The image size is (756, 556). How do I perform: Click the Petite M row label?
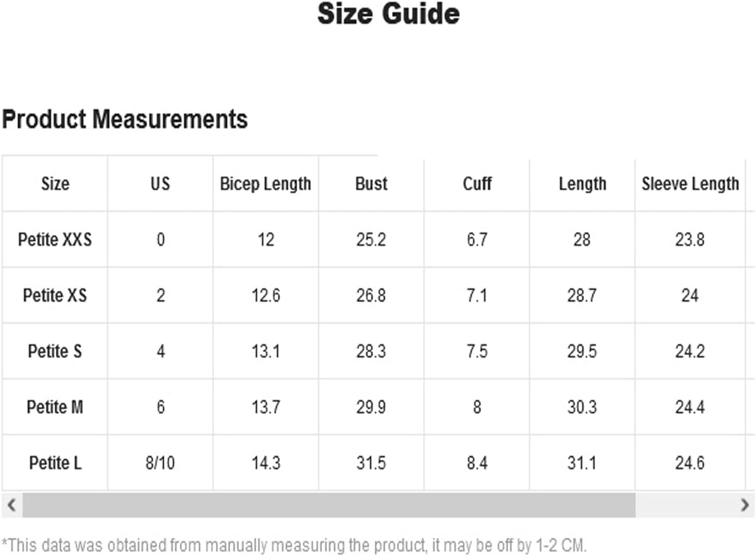pyautogui.click(x=55, y=407)
